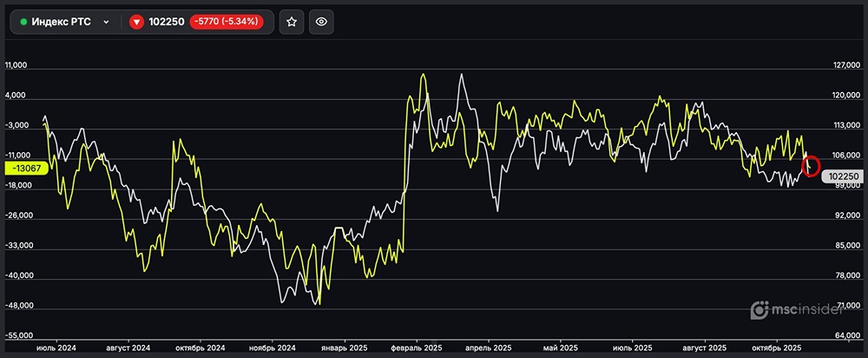Screen dimensions: 868x358
Task: Click the -18,000 left axis value
Action: coord(18,186)
